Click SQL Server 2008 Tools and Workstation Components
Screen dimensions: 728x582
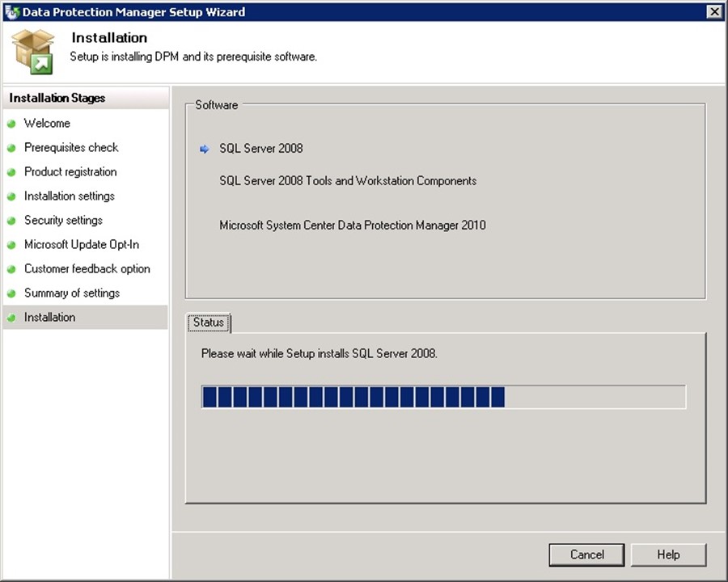coord(348,181)
